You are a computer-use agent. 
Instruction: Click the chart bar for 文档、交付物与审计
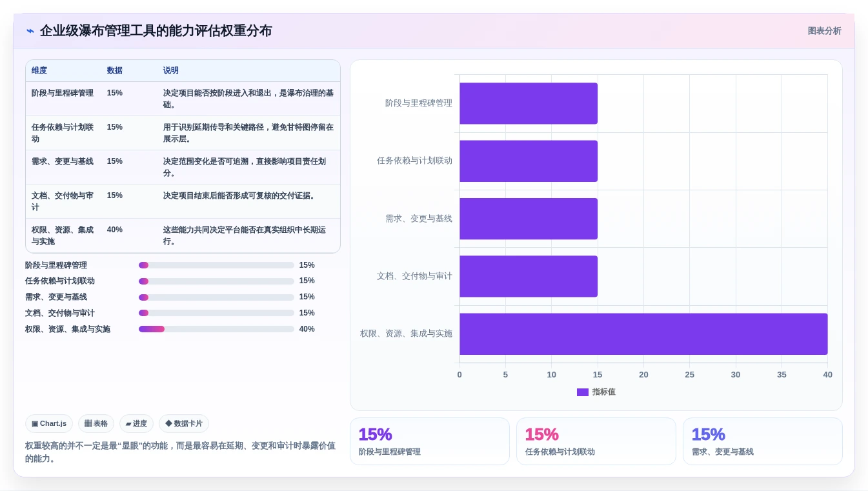(x=529, y=276)
